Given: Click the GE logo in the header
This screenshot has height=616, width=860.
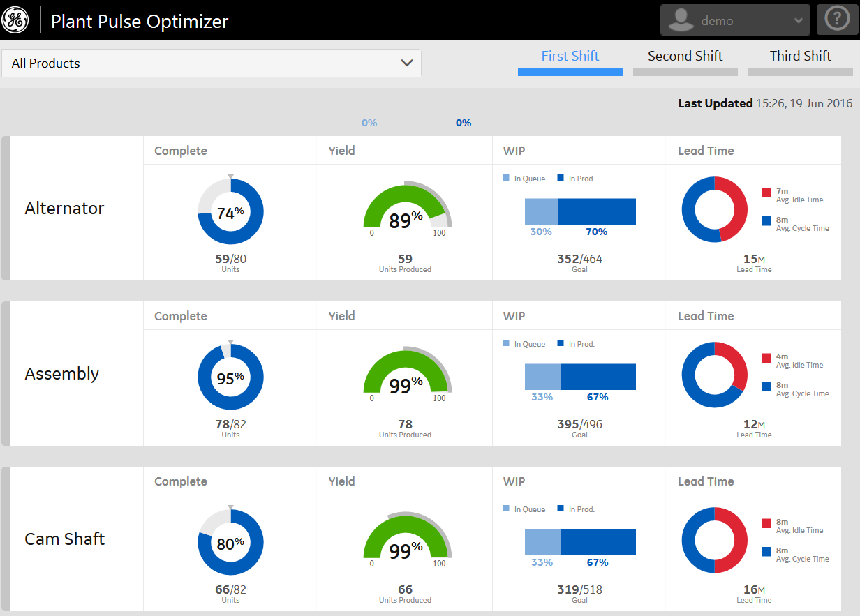Looking at the screenshot, I should (x=15, y=20).
